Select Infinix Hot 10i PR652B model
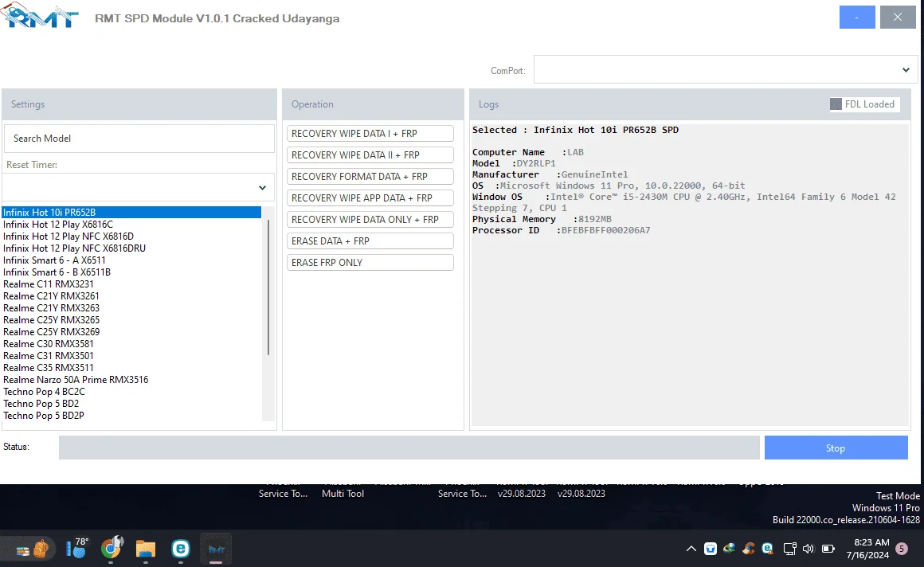 coord(131,212)
